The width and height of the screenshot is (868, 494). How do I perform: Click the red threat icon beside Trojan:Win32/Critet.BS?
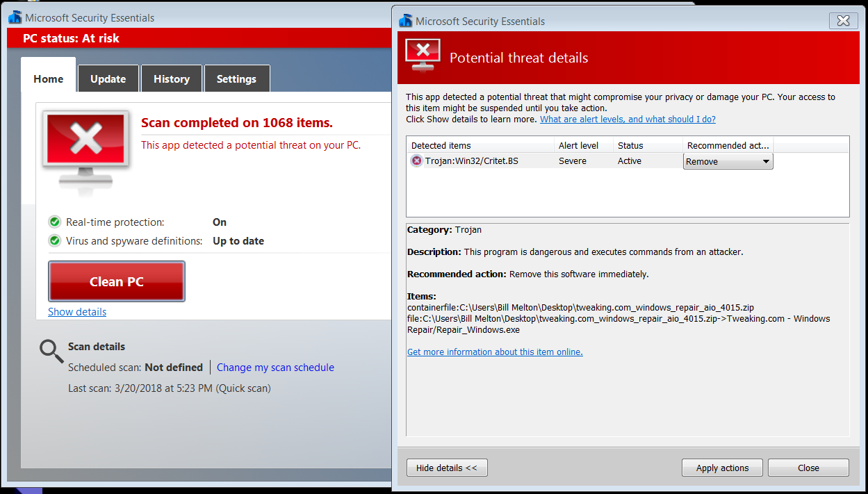416,161
